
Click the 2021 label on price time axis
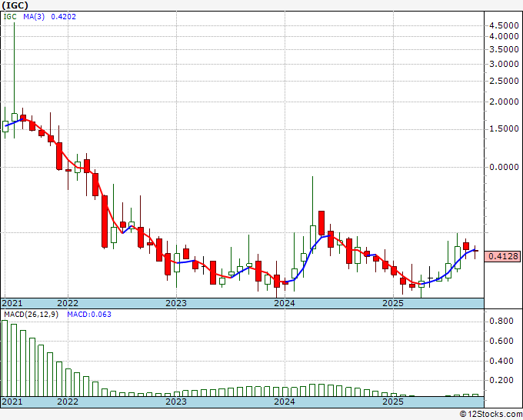[x=12, y=303]
